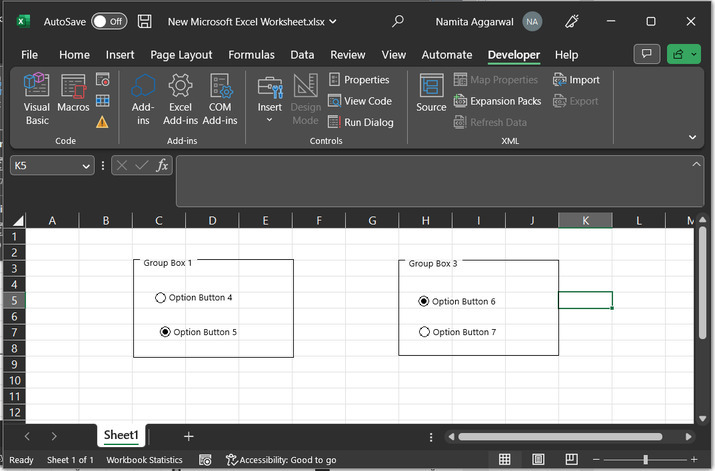Click the Save icon in title bar
This screenshot has width=715, height=471.
(145, 21)
